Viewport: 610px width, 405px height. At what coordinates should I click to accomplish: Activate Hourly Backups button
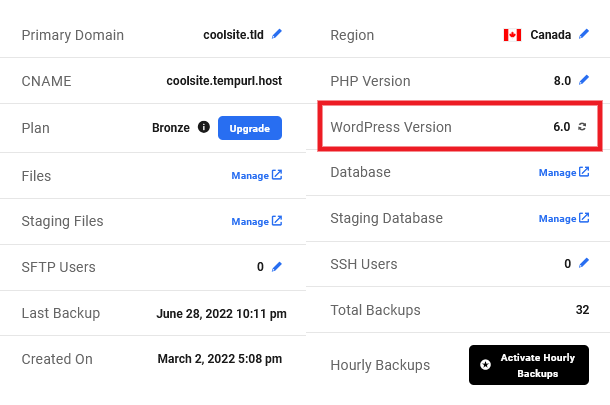point(529,365)
